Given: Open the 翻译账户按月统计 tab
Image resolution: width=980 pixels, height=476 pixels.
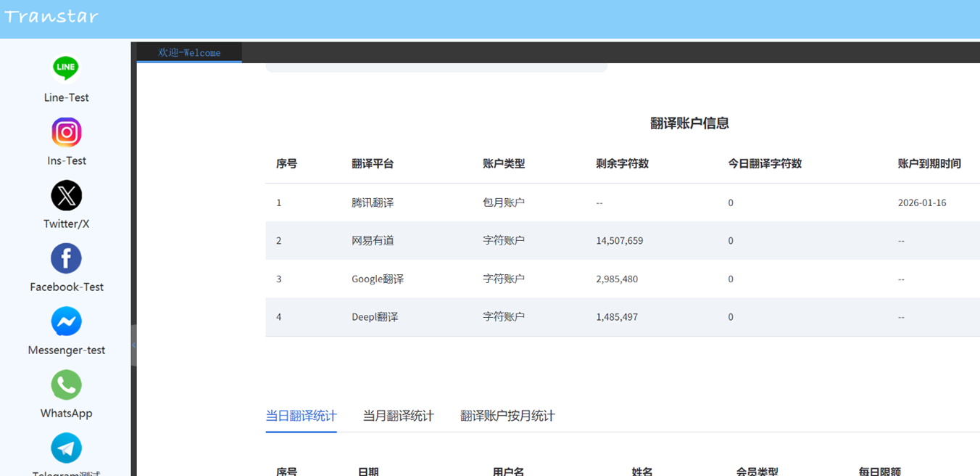Looking at the screenshot, I should coord(507,416).
